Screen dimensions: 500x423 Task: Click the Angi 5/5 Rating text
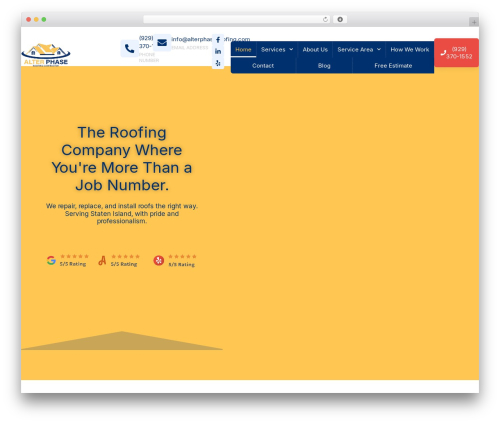pos(124,264)
